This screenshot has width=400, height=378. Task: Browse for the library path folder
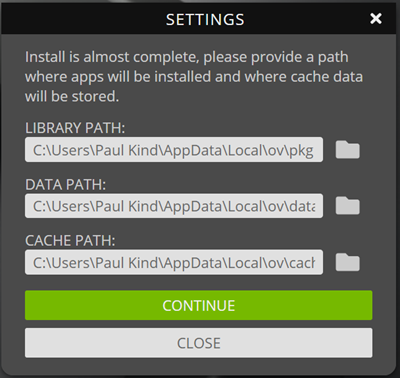click(x=347, y=149)
